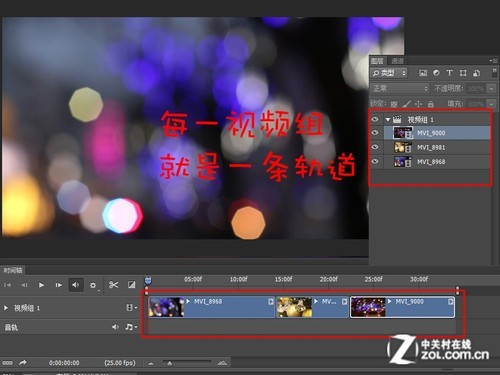Lock all padlock icon

[x=430, y=104]
